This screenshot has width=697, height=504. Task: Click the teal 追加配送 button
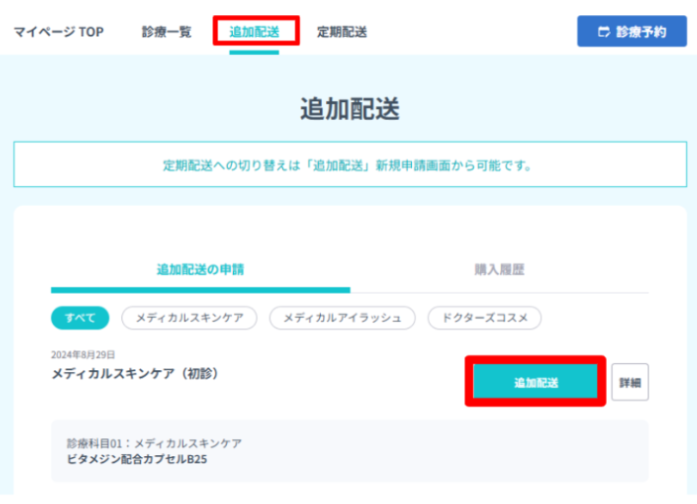click(x=535, y=381)
